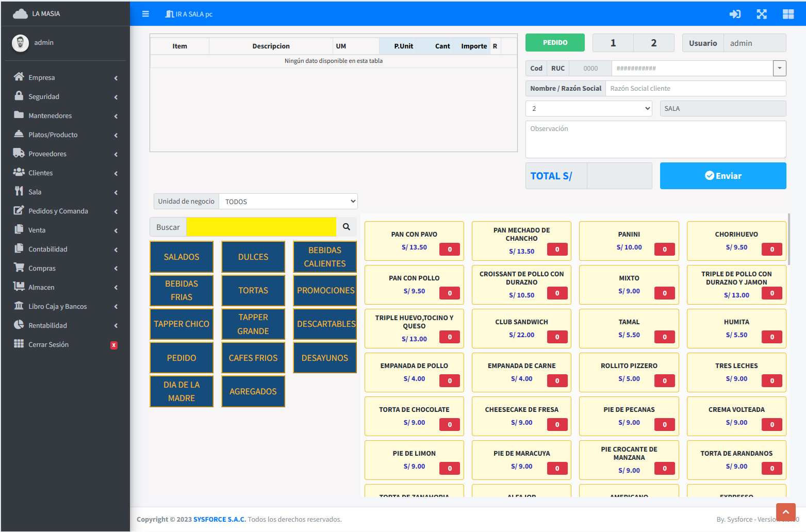The width and height of the screenshot is (806, 532).
Task: Click the admin profile avatar
Action: pos(20,43)
